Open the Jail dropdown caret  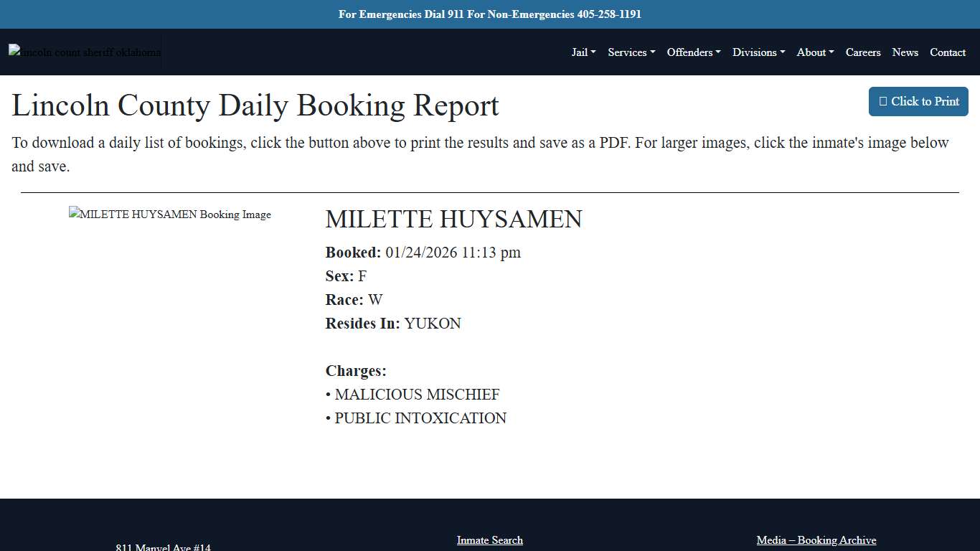(594, 52)
